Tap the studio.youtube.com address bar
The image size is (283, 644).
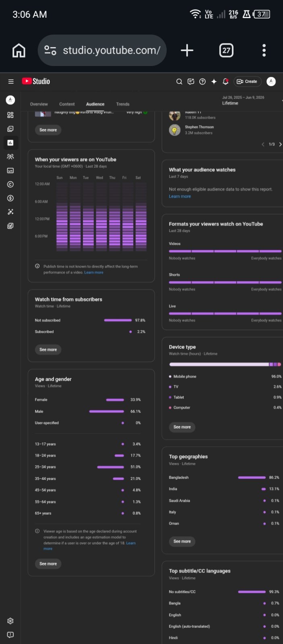click(x=102, y=50)
